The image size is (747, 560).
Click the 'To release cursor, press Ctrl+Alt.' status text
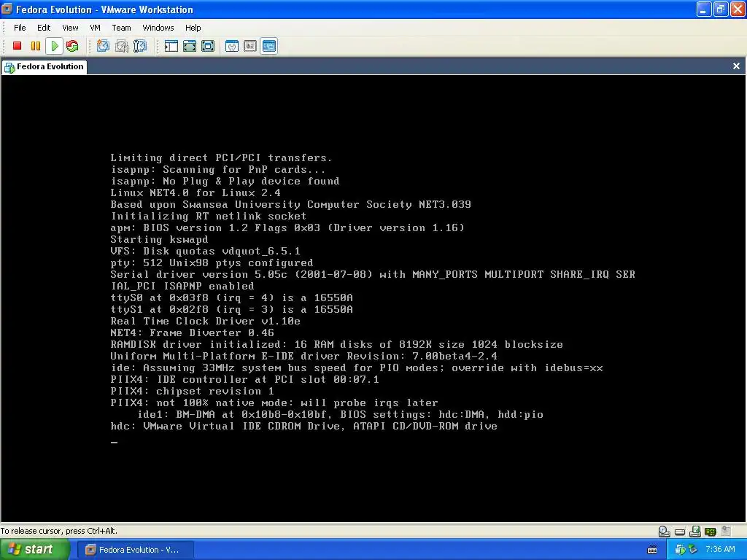coord(59,531)
